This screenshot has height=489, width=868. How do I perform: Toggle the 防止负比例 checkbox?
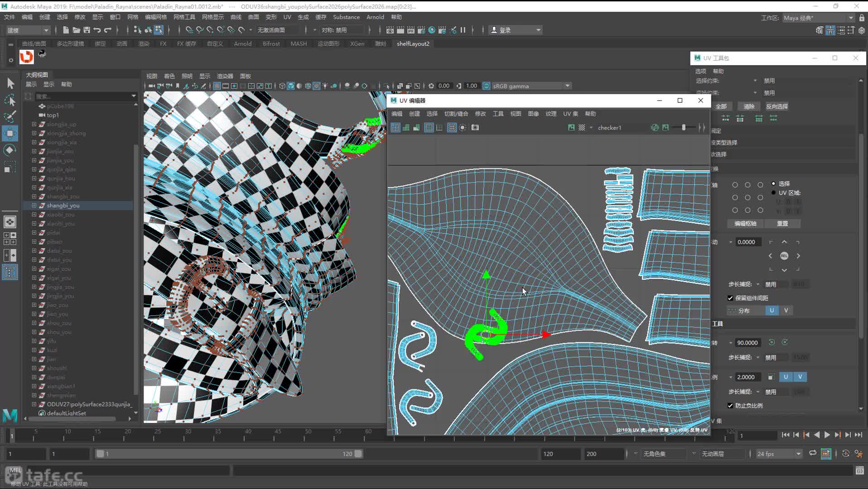pyautogui.click(x=730, y=405)
